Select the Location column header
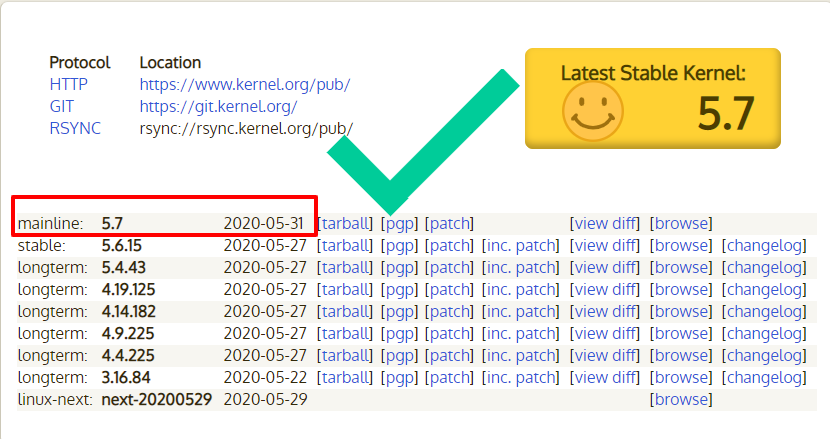Screen dimensions: 830x439 click(170, 62)
